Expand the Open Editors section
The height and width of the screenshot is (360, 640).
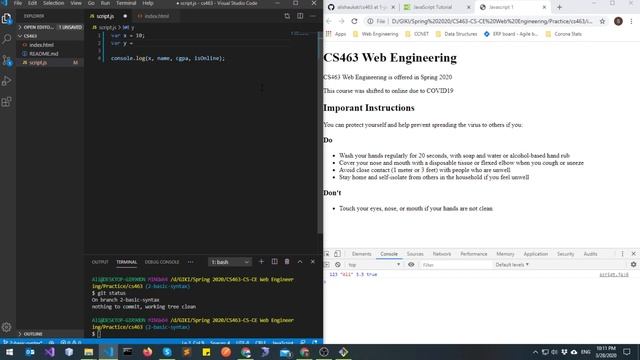[50, 27]
